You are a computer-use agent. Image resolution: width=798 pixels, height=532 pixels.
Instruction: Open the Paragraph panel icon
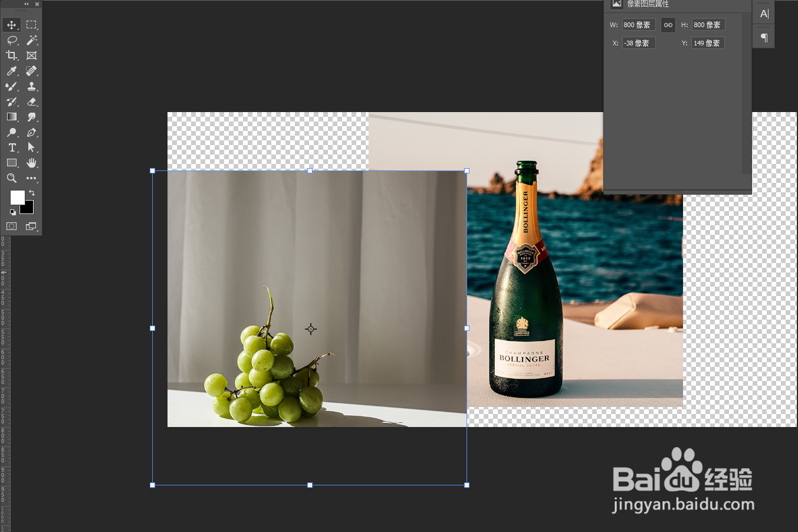(x=764, y=38)
